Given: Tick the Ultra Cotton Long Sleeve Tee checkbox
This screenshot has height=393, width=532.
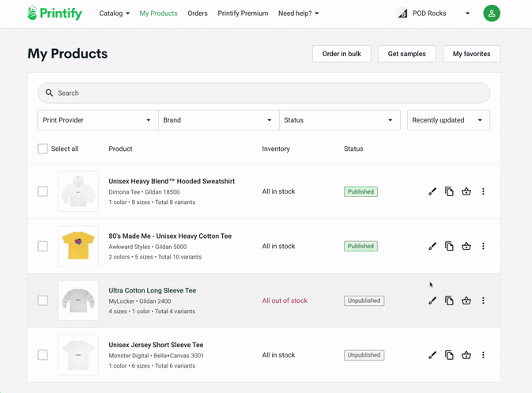Looking at the screenshot, I should pyautogui.click(x=43, y=300).
